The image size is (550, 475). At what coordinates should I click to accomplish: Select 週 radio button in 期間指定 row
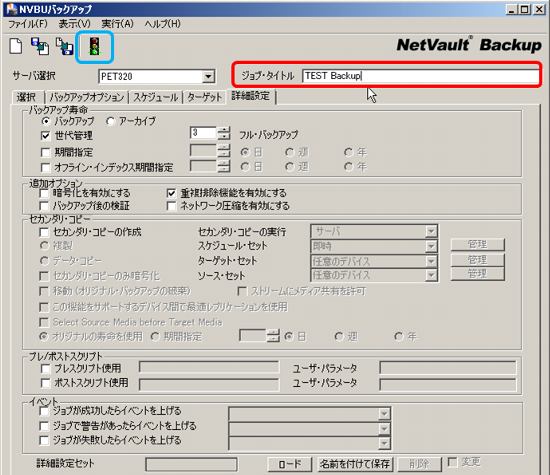(289, 152)
